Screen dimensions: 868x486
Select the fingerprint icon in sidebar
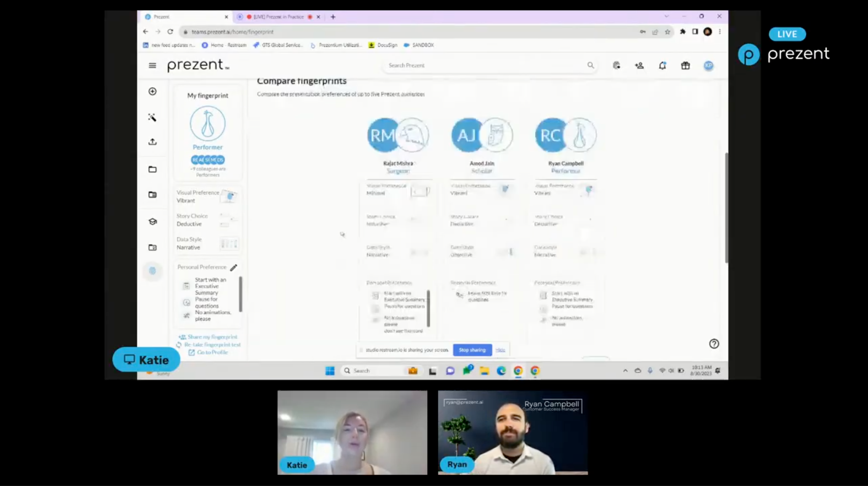coord(152,271)
